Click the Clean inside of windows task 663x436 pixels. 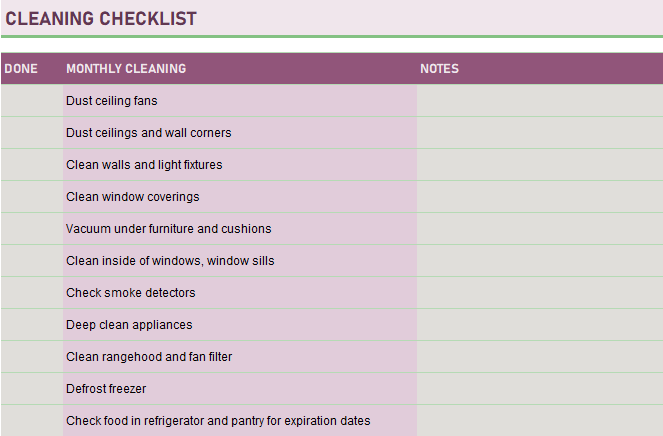170,261
